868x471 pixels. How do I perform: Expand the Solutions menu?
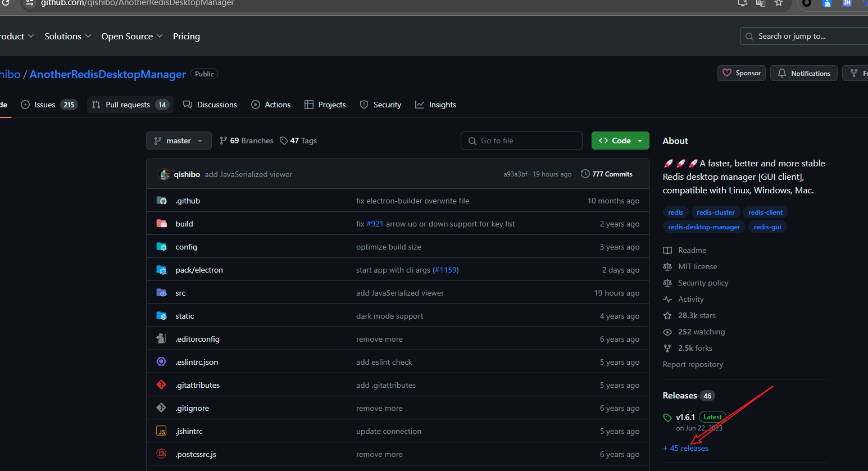click(x=67, y=36)
